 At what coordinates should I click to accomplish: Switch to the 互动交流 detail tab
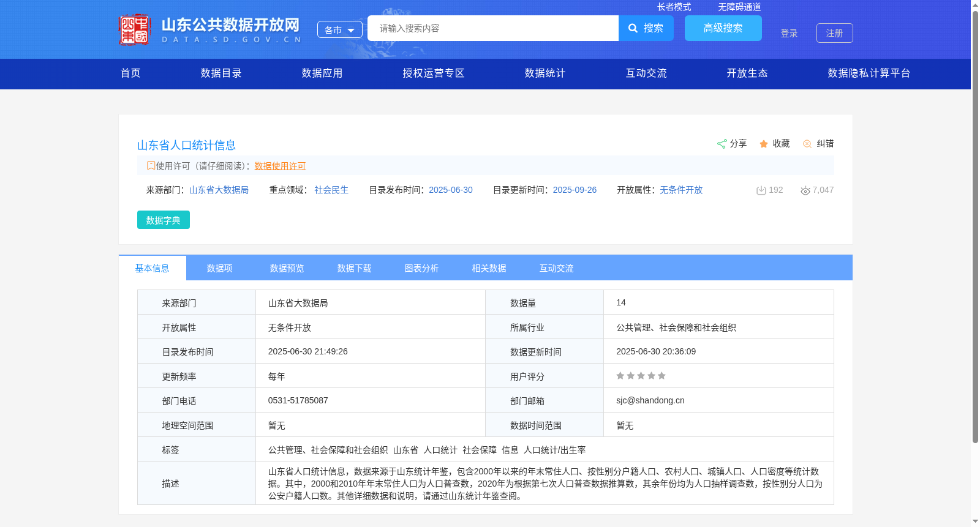pos(557,268)
